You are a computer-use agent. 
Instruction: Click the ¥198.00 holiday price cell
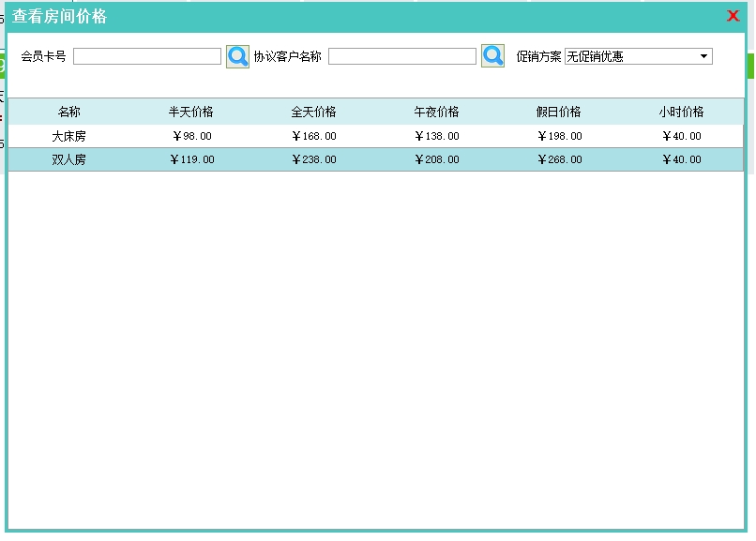tap(559, 136)
